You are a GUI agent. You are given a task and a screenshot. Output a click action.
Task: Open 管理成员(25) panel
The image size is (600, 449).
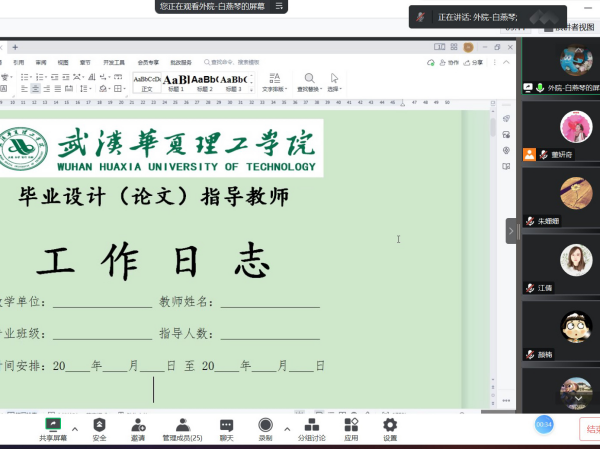[183, 430]
